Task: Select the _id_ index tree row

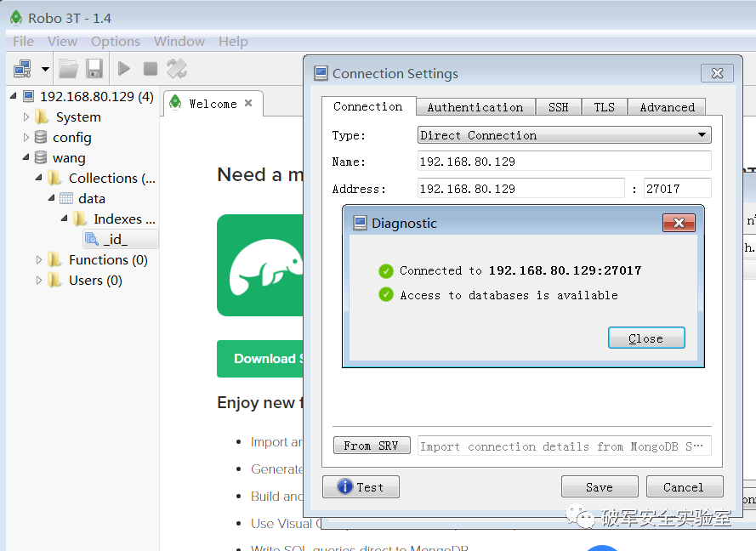Action: [x=121, y=239]
